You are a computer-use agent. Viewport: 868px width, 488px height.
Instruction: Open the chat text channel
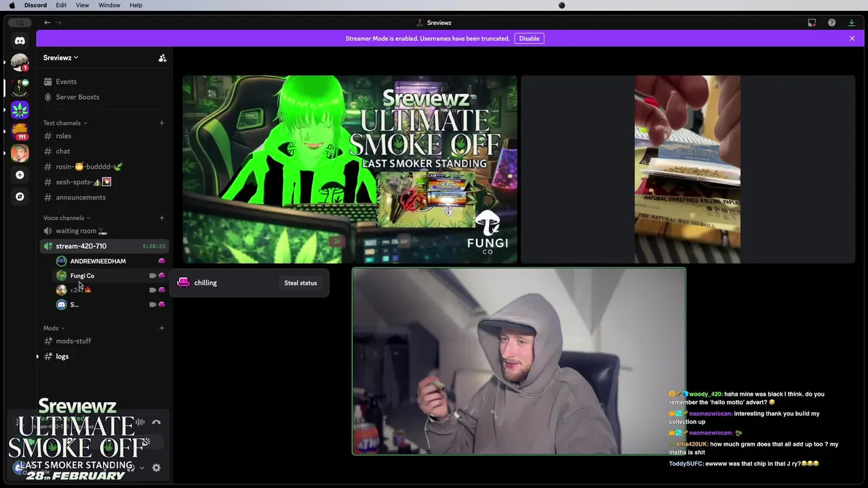tap(104, 151)
